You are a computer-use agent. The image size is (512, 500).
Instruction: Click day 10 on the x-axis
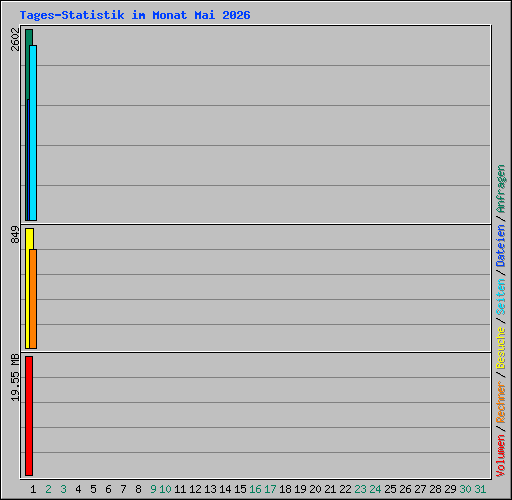click(x=165, y=489)
